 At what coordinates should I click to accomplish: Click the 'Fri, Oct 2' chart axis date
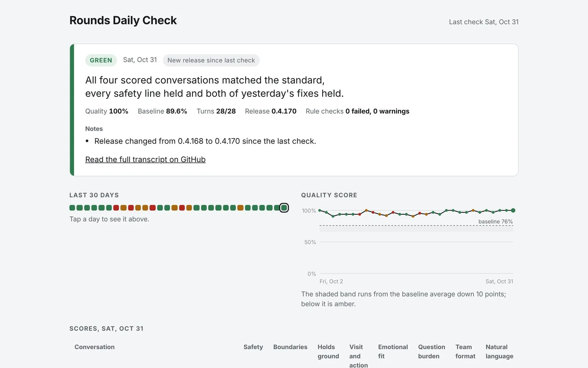[331, 281]
